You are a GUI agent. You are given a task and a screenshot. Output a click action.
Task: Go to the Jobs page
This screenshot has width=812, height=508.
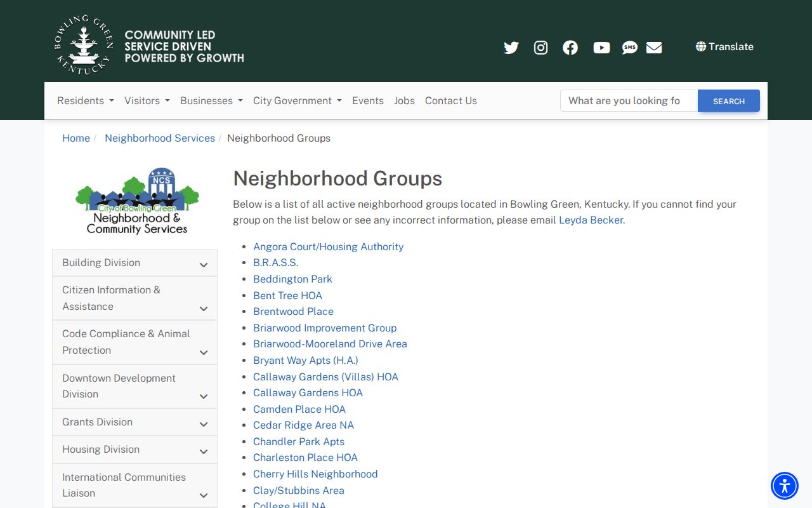pyautogui.click(x=404, y=100)
